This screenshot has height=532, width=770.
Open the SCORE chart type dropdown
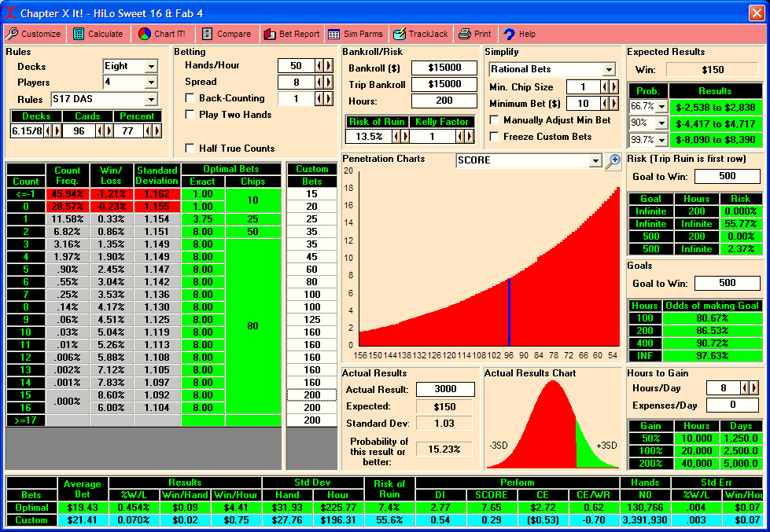595,160
